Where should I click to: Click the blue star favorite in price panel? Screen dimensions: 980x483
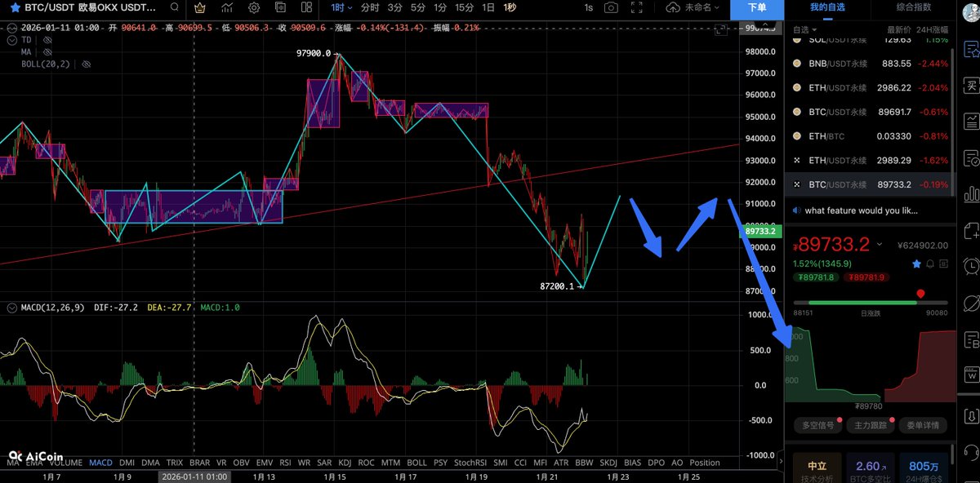(x=917, y=264)
